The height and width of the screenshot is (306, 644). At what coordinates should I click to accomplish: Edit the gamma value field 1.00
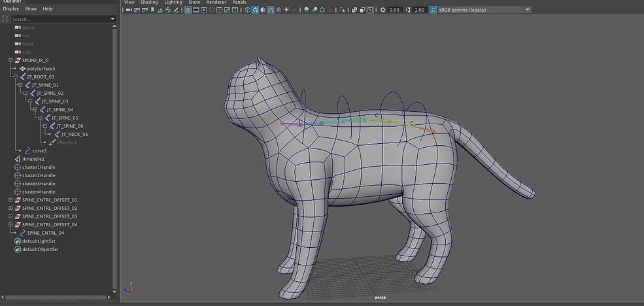point(419,10)
